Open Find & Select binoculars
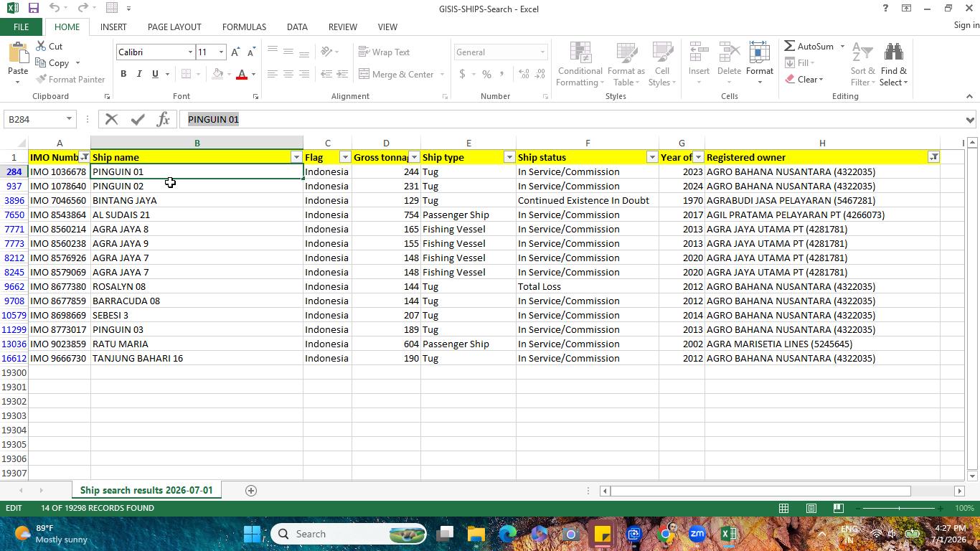 [x=894, y=65]
